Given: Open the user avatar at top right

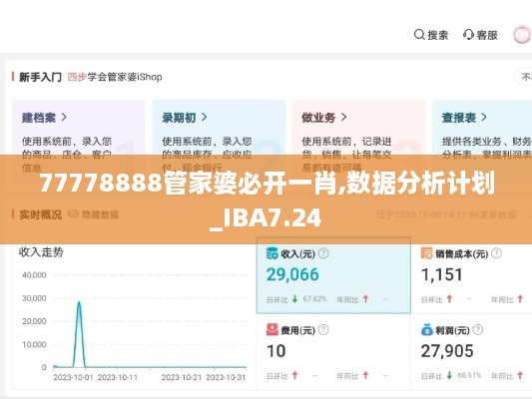Looking at the screenshot, I should (x=521, y=35).
